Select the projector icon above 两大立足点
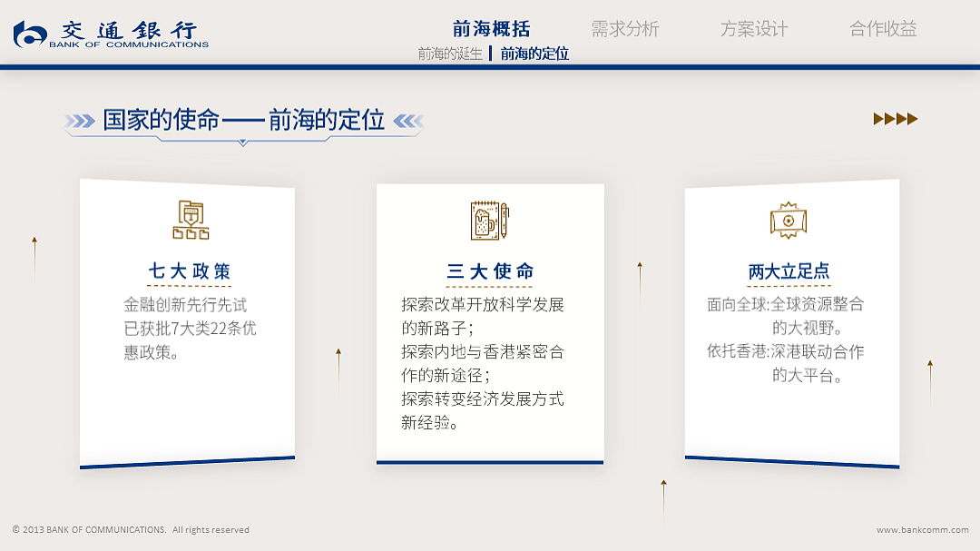Viewport: 980px width, 551px height. point(789,219)
